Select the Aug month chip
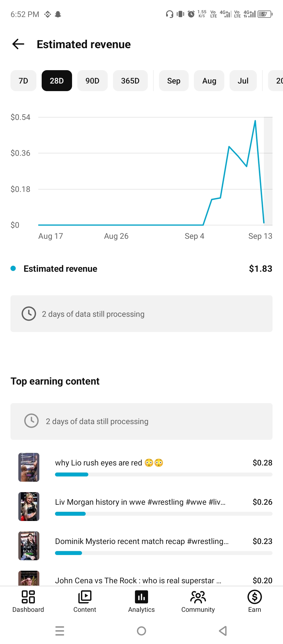The width and height of the screenshot is (283, 644). [209, 81]
